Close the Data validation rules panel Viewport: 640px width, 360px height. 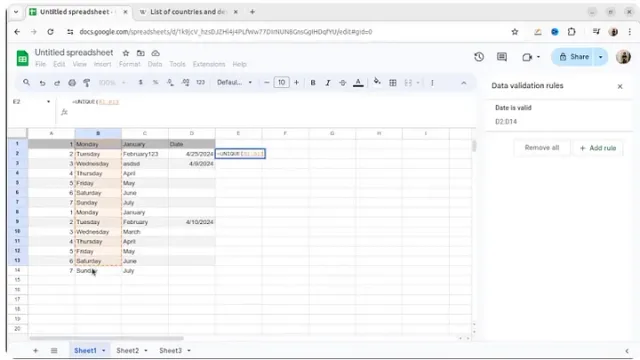[620, 86]
